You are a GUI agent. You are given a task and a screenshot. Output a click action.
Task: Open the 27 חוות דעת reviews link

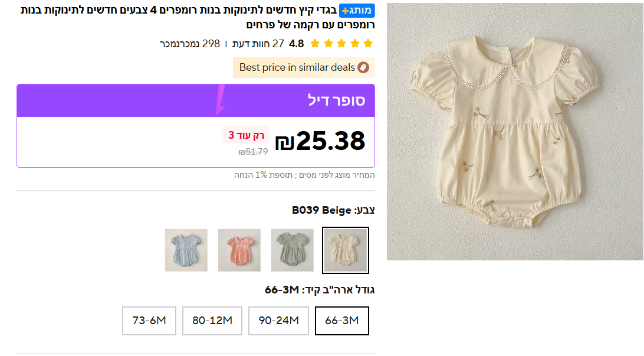coord(258,44)
